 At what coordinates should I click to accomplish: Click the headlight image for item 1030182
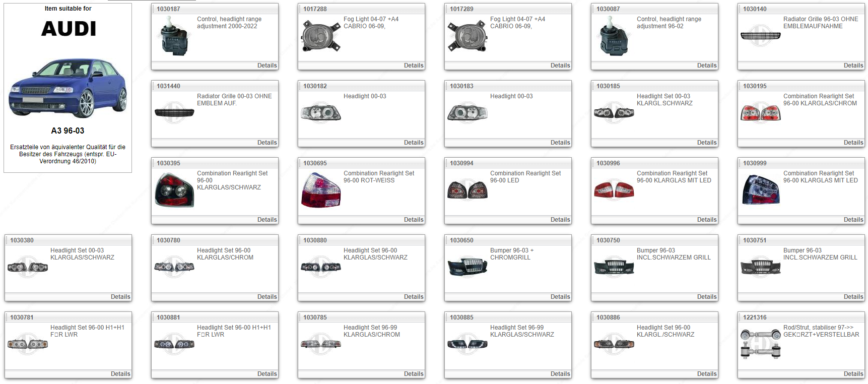pyautogui.click(x=320, y=112)
